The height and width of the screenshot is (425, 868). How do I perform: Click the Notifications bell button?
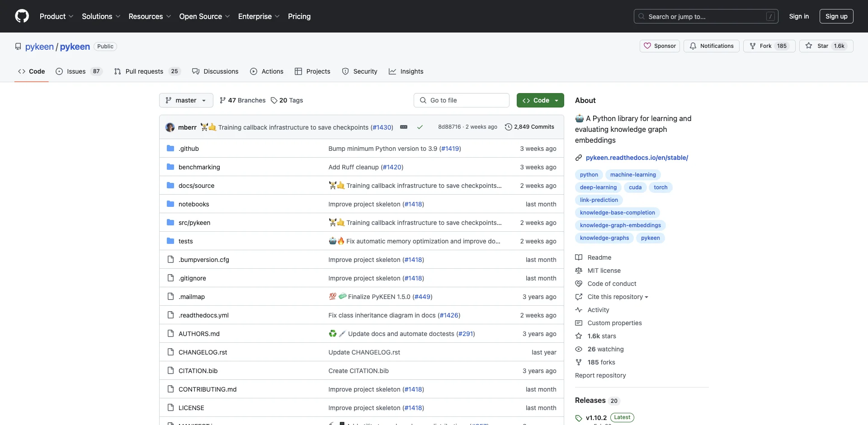pos(712,46)
